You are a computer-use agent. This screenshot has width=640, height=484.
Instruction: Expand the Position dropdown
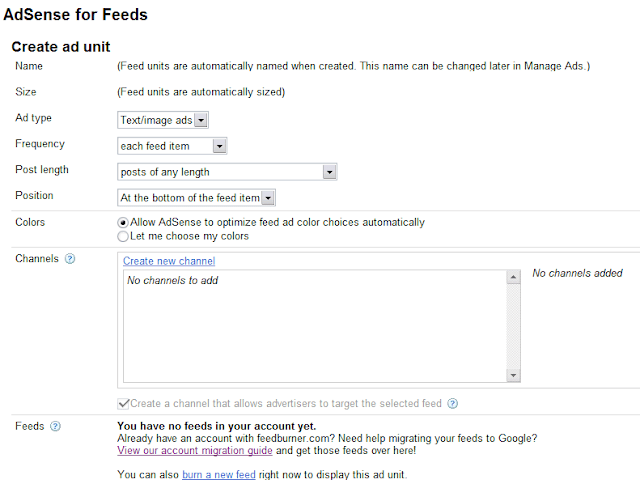click(x=196, y=198)
